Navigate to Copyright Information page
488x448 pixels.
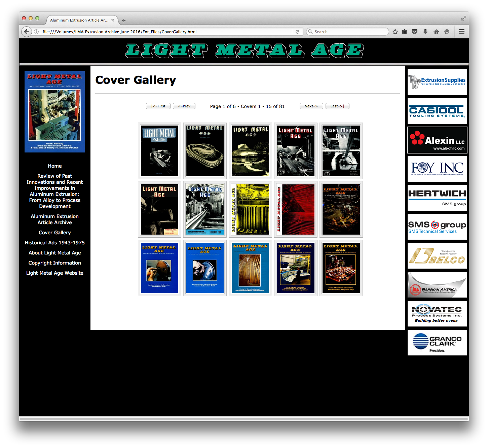tap(55, 263)
